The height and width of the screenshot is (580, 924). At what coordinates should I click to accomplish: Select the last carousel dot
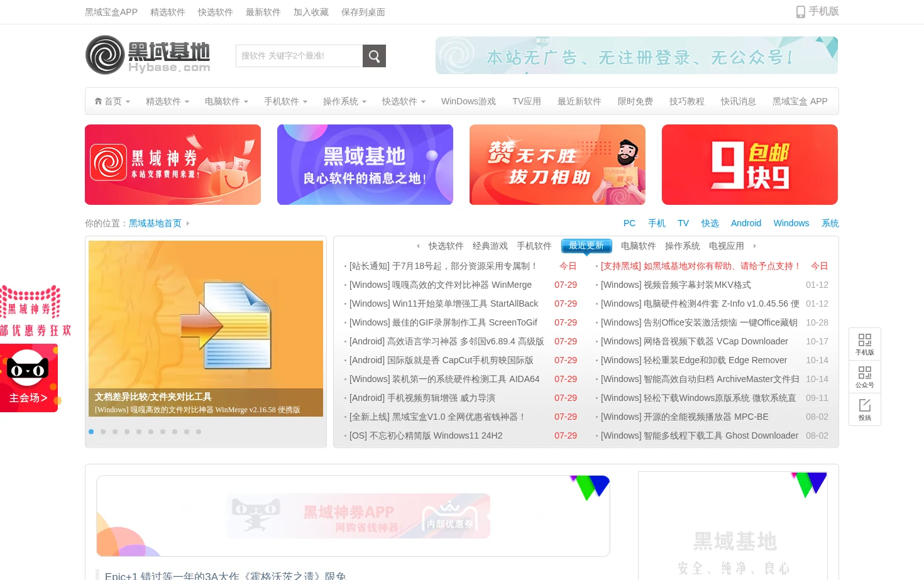pos(199,432)
